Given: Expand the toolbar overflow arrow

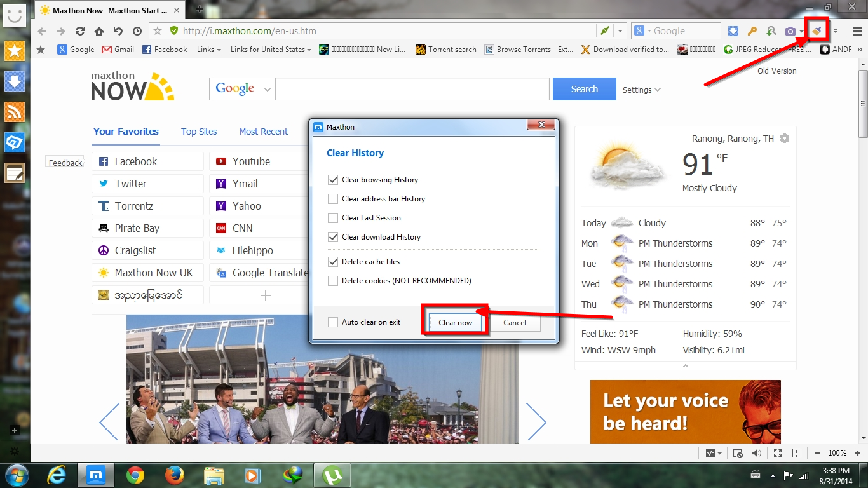Looking at the screenshot, I should pyautogui.click(x=836, y=31).
